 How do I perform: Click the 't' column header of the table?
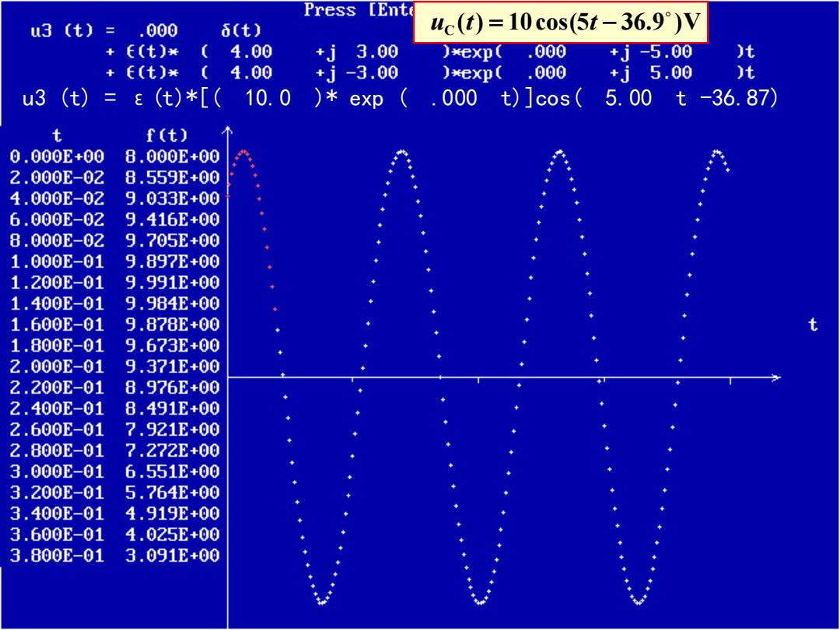[58, 136]
